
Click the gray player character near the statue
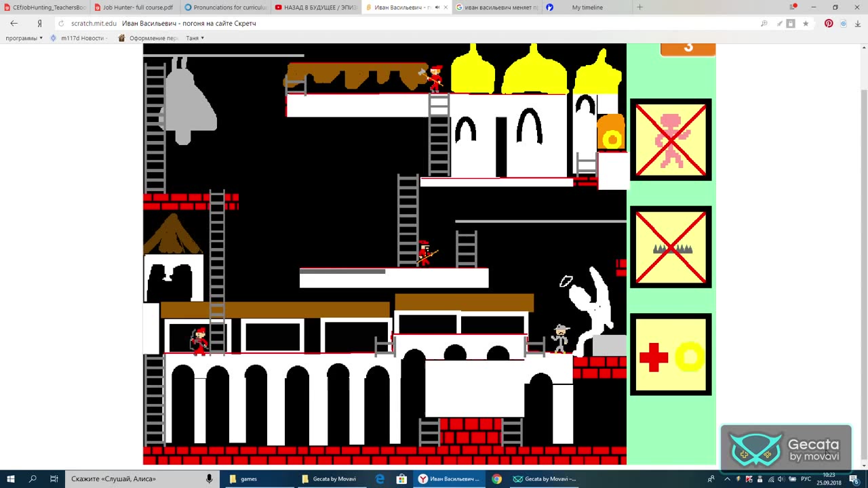(x=560, y=338)
